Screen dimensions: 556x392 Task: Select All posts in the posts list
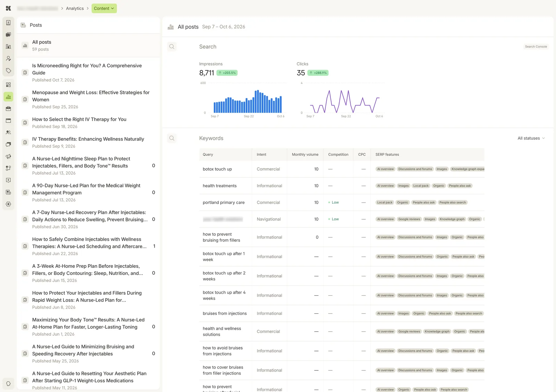tap(88, 46)
